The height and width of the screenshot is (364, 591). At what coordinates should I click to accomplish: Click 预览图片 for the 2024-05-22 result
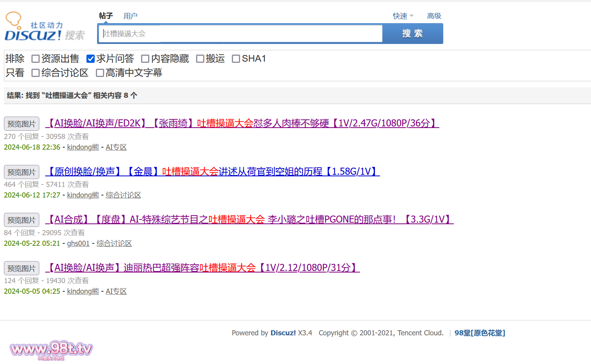coord(22,220)
